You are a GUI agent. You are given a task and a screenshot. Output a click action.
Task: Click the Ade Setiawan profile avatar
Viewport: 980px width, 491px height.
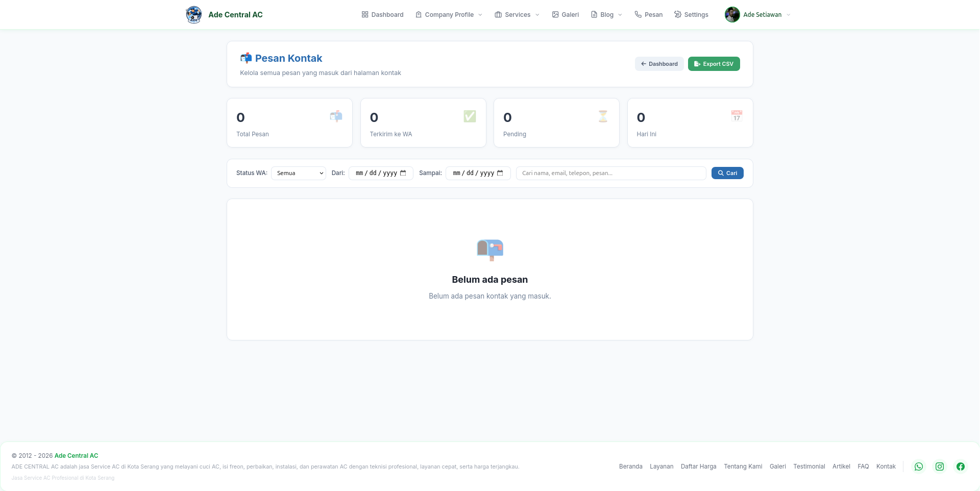732,15
